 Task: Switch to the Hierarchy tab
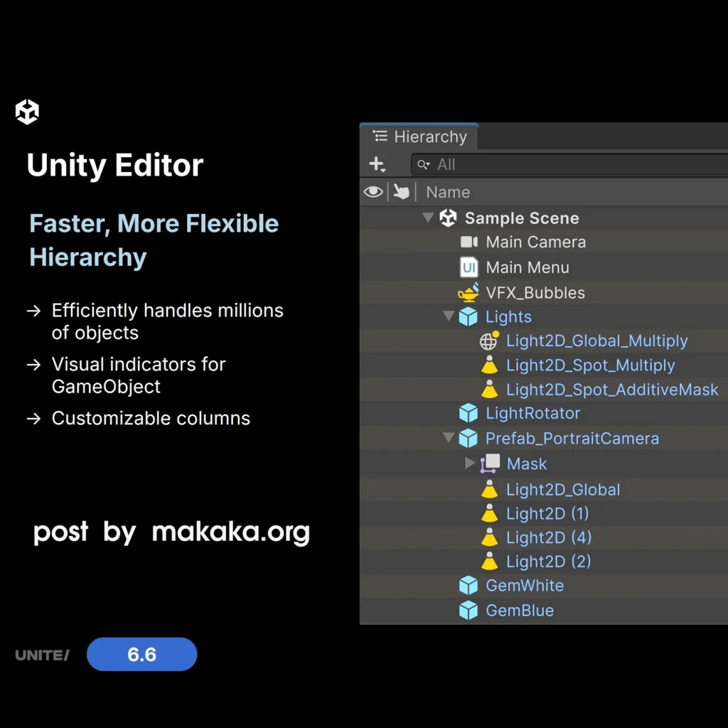pyautogui.click(x=419, y=136)
